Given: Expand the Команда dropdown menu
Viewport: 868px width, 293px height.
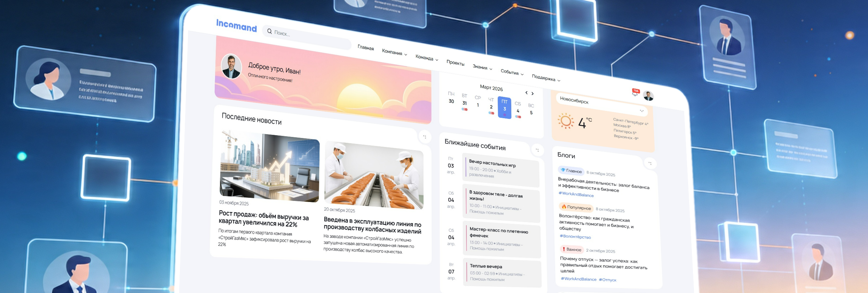Looking at the screenshot, I should (427, 58).
